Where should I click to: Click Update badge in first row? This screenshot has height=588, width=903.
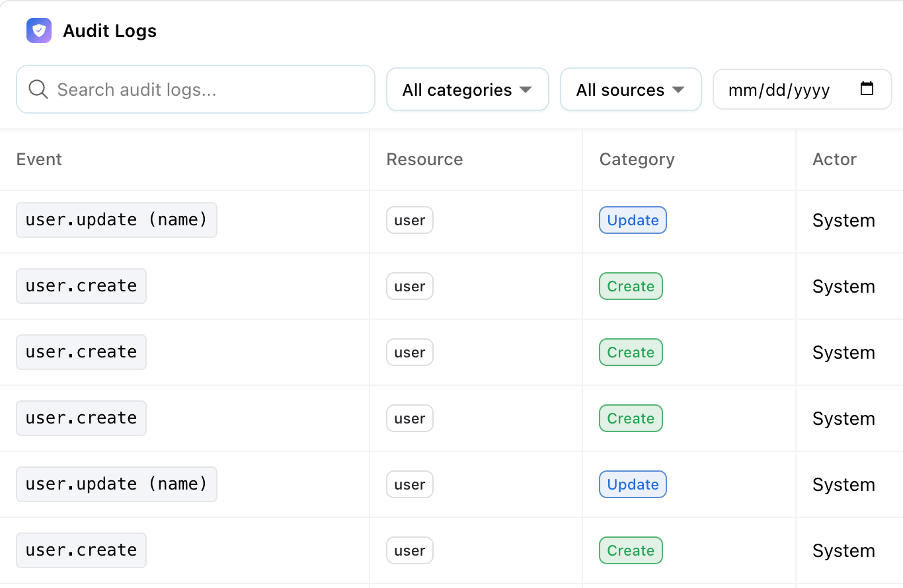click(x=633, y=220)
